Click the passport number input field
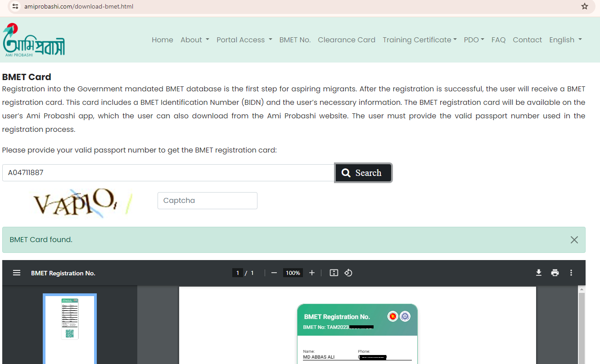The height and width of the screenshot is (364, 600). (x=168, y=173)
